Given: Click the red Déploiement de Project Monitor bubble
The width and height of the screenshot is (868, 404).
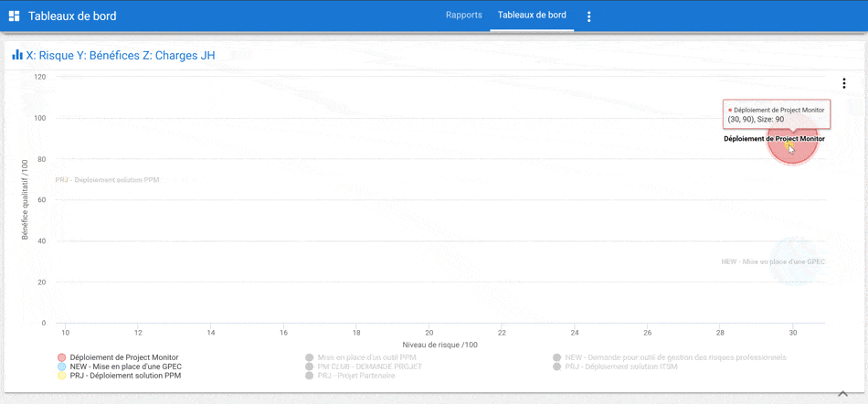Looking at the screenshot, I should 792,141.
